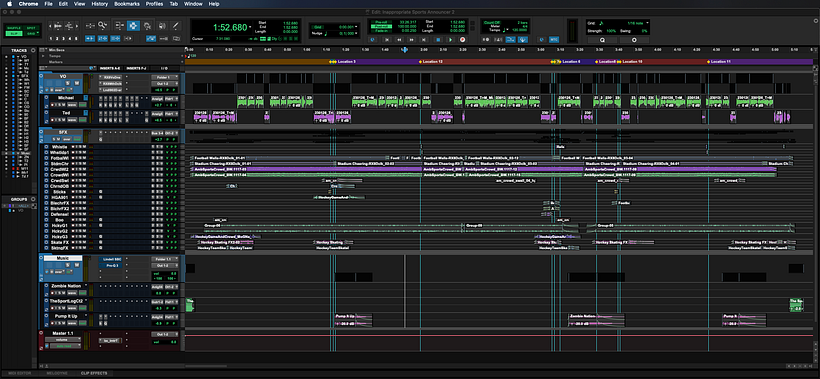Collapse the SFX folder in Tracks list
Viewport: 820px width, 379px height.
[x=18, y=76]
